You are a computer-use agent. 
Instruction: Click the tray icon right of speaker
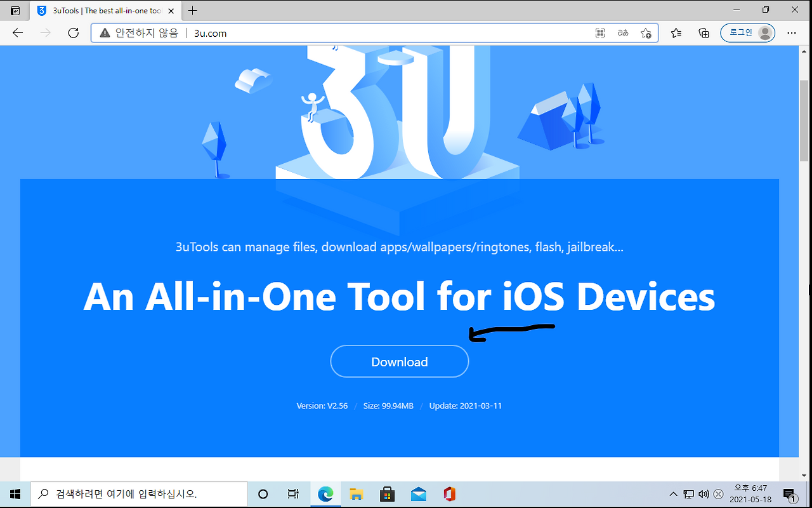tap(718, 494)
